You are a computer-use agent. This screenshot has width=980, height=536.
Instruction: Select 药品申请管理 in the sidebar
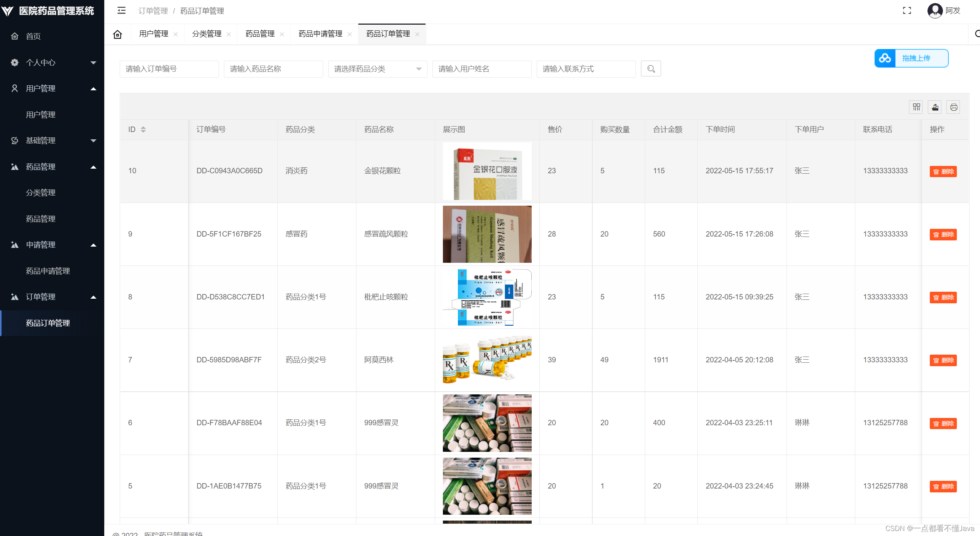click(x=48, y=271)
